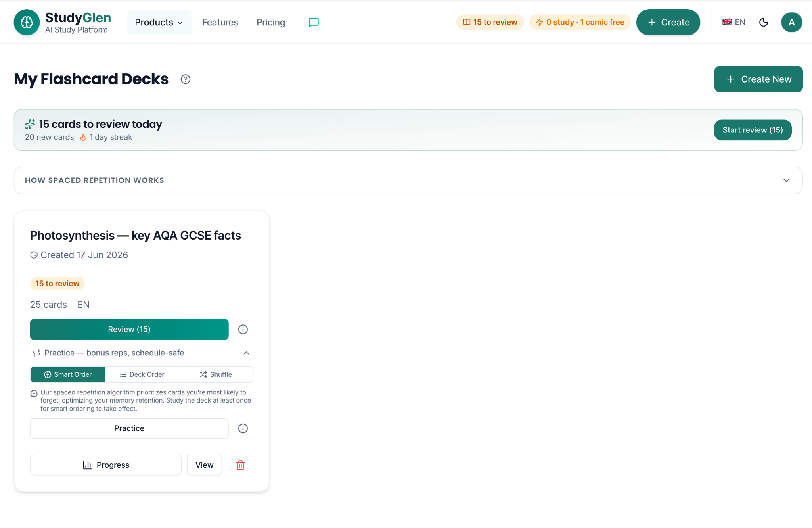Open the user avatar A menu
Screen dimensions: 812x528
point(791,22)
